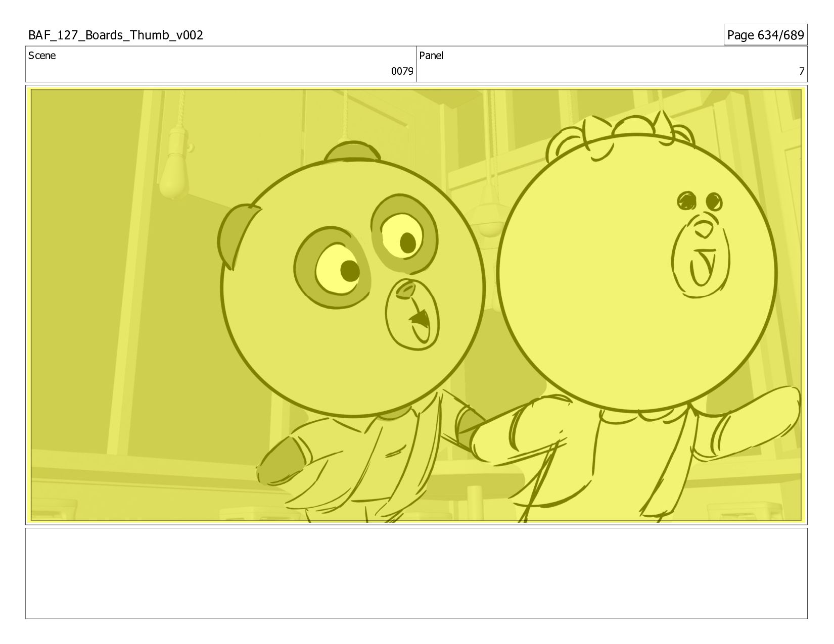Click the Page 634/689 indicator box
Image resolution: width=834 pixels, height=644 pixels.
tap(765, 35)
